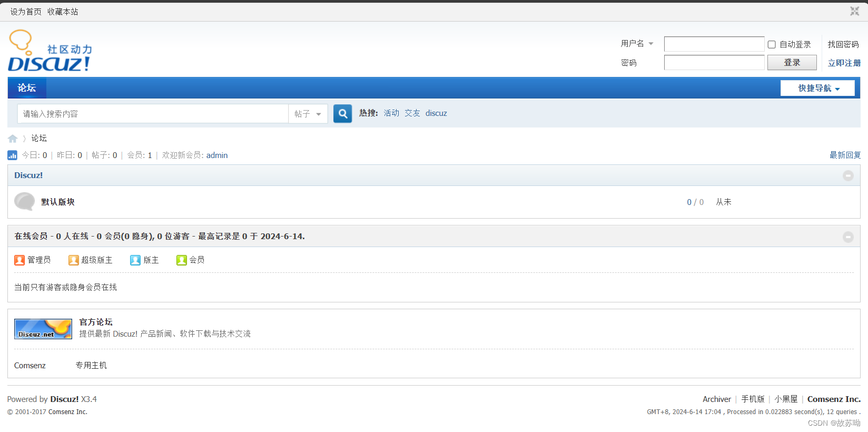
Task: Click the Discuz.net banner image
Action: (x=43, y=329)
